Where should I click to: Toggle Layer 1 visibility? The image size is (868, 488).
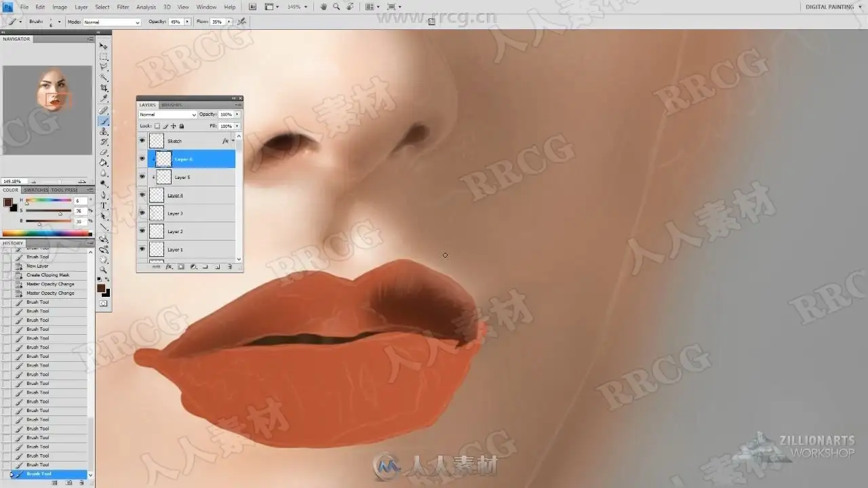pos(142,249)
